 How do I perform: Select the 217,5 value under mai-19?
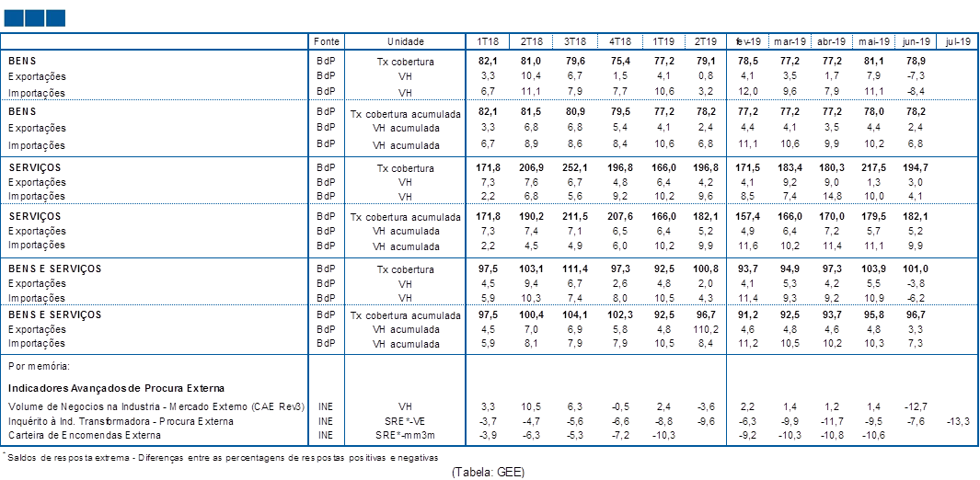(x=874, y=168)
